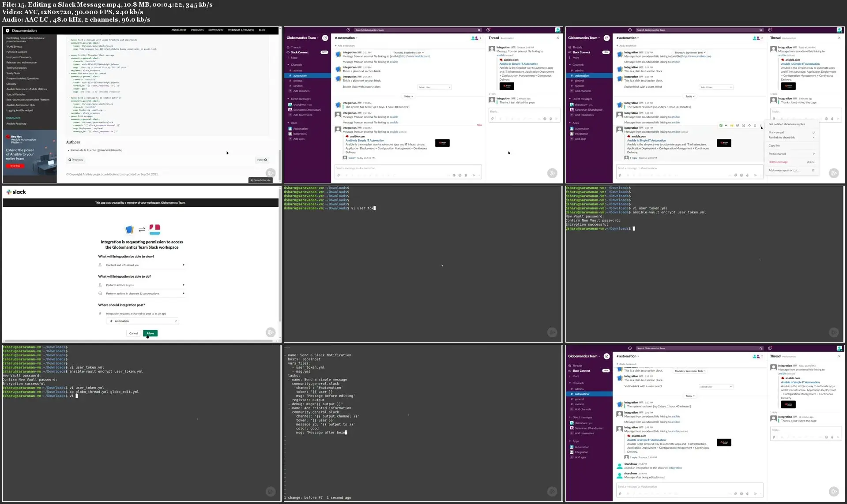Choose 'Copy link' from the message context menu
The width and height of the screenshot is (847, 504).
tap(791, 146)
